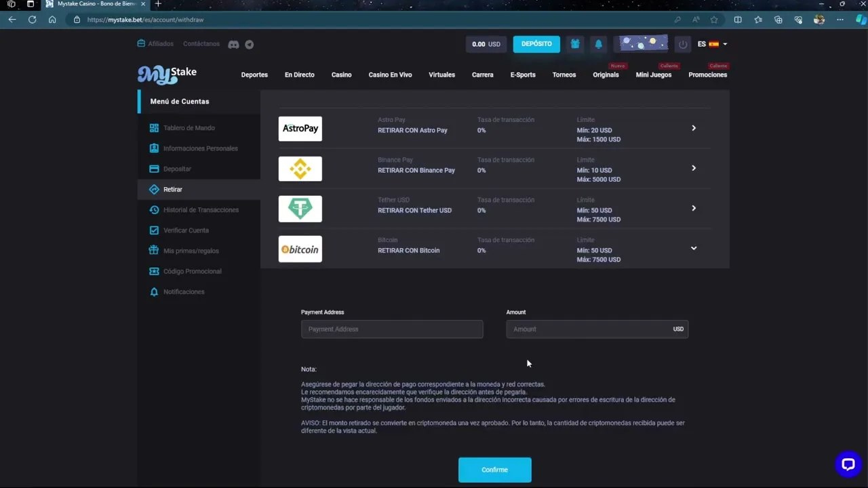This screenshot has width=868, height=488.
Task: Open the Torneos menu
Action: 564,75
